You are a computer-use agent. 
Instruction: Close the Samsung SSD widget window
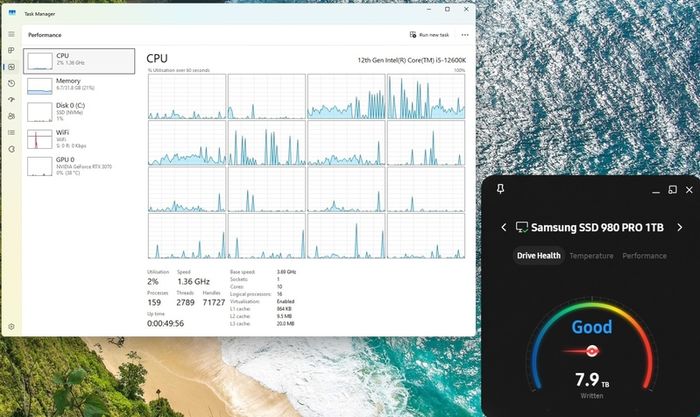coord(689,190)
